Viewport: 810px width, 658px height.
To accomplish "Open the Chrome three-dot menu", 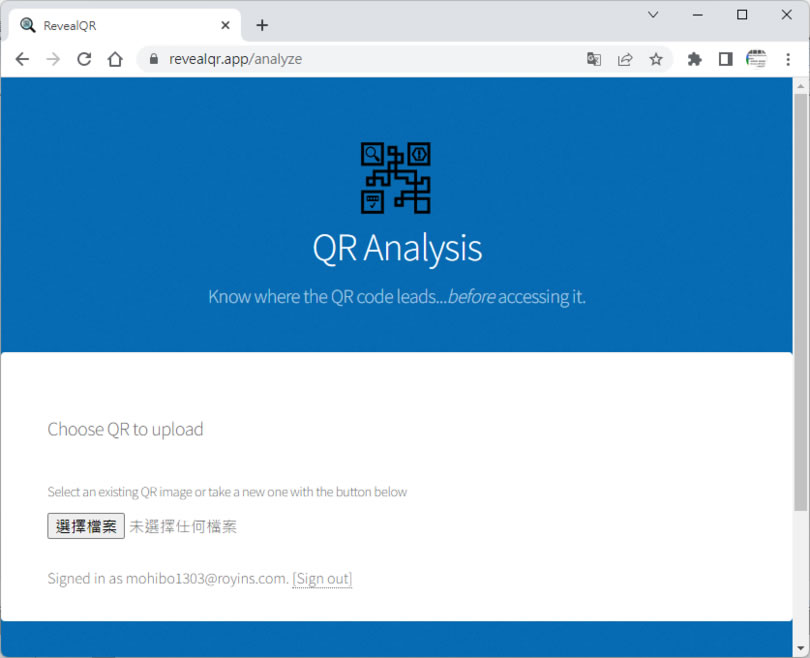I will pyautogui.click(x=788, y=59).
